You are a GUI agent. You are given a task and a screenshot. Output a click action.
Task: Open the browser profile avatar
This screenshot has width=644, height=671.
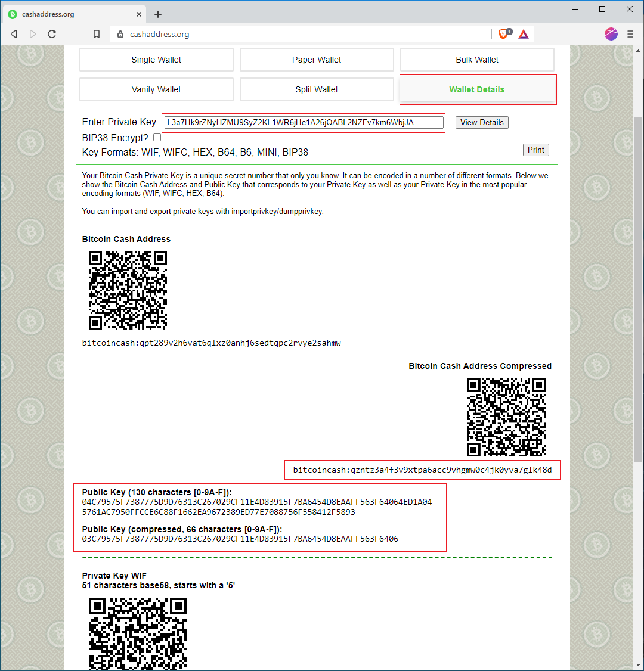click(611, 34)
